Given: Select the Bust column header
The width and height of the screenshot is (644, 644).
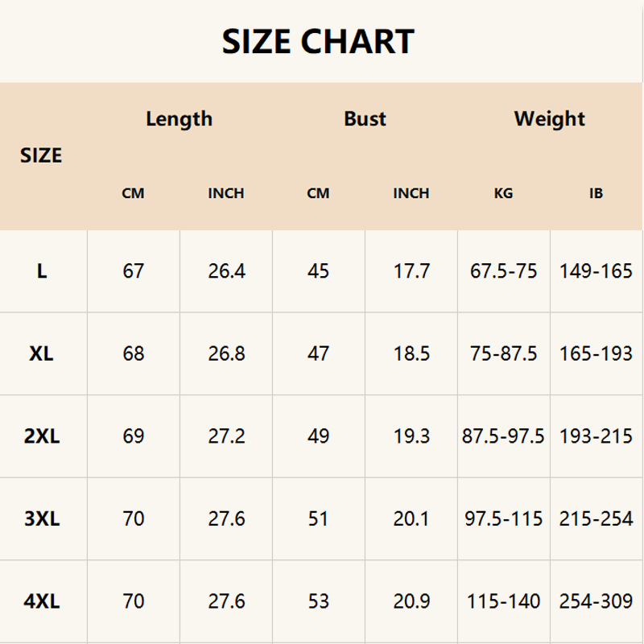Looking at the screenshot, I should coord(365,119).
